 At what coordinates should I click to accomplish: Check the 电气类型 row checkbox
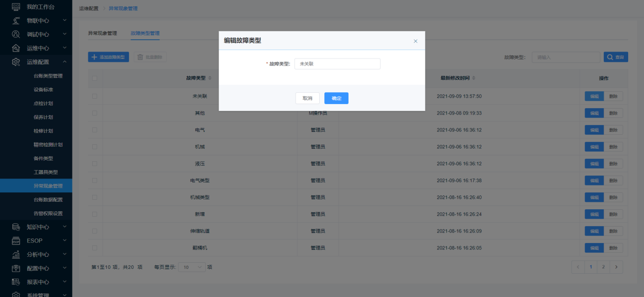tap(95, 180)
